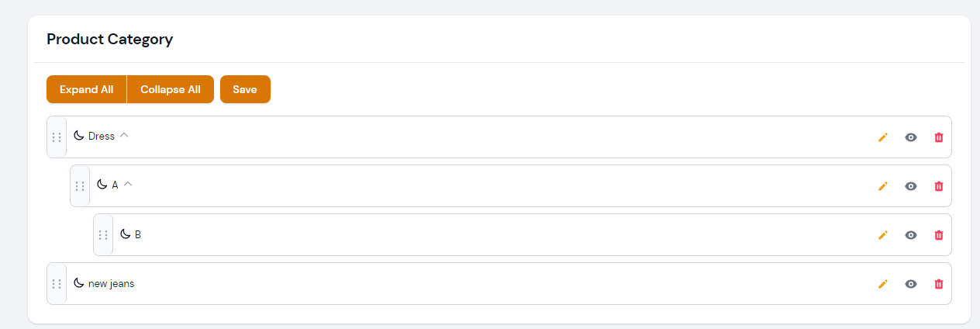This screenshot has width=980, height=329.
Task: Toggle visibility of new jeans category
Action: point(911,284)
